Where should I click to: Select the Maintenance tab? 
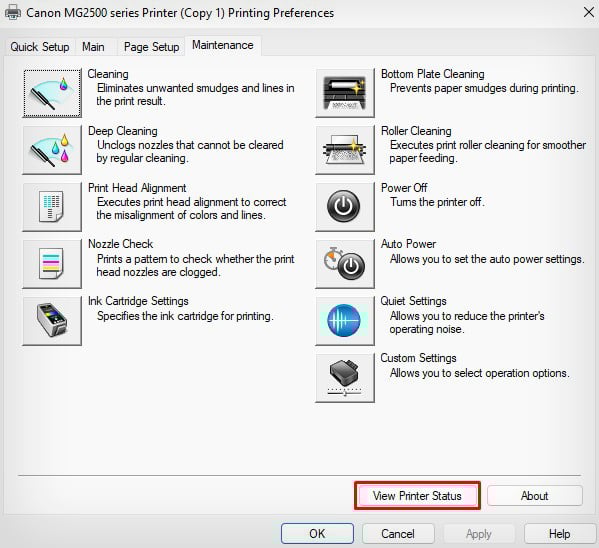223,45
